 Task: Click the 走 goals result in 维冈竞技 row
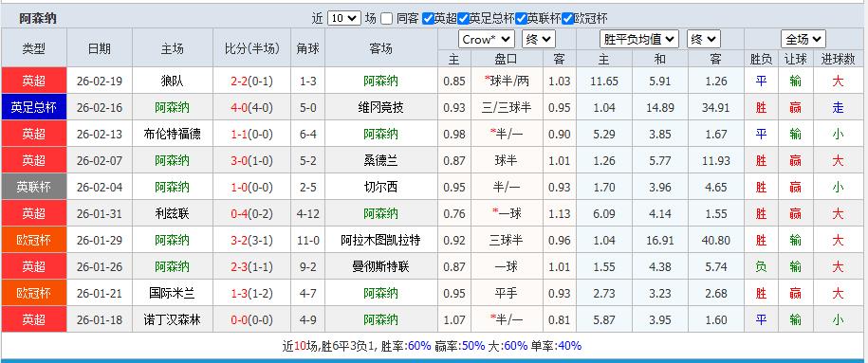(838, 108)
